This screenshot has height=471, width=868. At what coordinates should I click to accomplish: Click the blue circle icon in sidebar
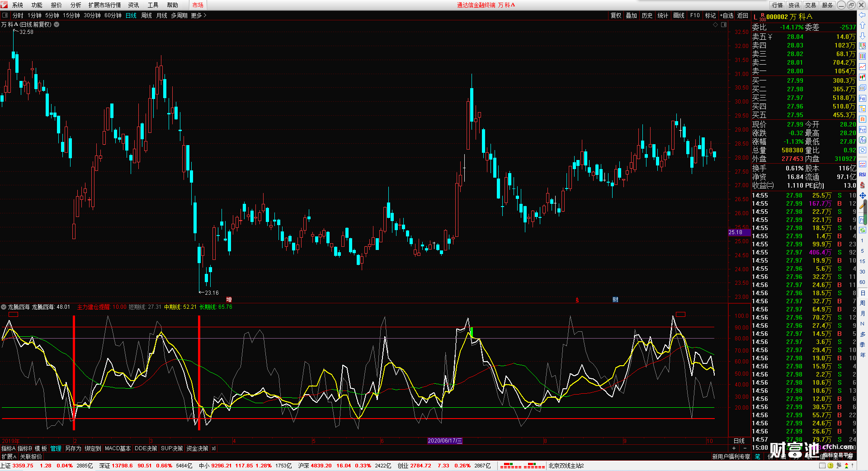point(863,151)
